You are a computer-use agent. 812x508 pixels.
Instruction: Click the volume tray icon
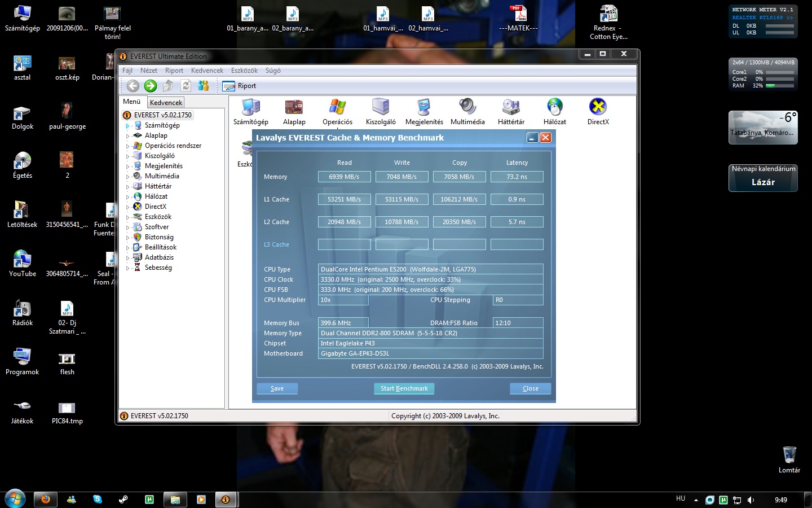(751, 500)
